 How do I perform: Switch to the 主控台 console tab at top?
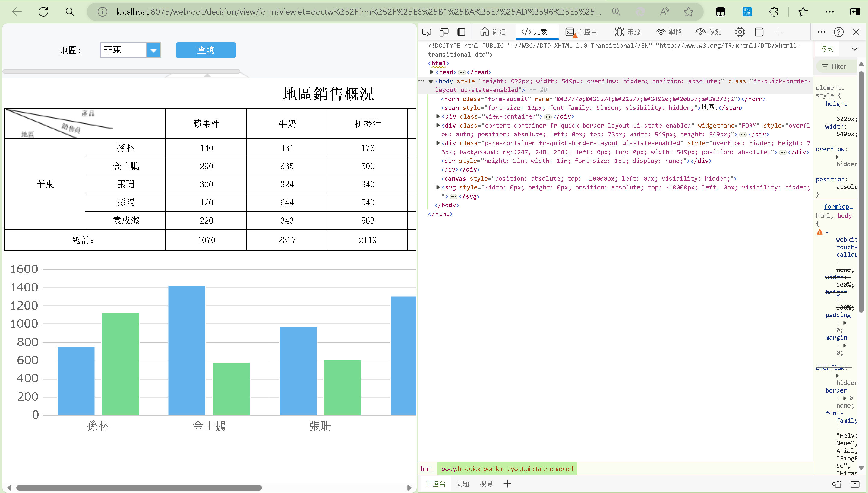(581, 32)
